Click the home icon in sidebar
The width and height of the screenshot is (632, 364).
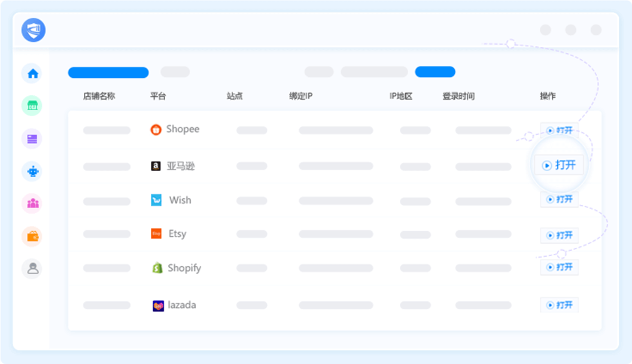(32, 73)
